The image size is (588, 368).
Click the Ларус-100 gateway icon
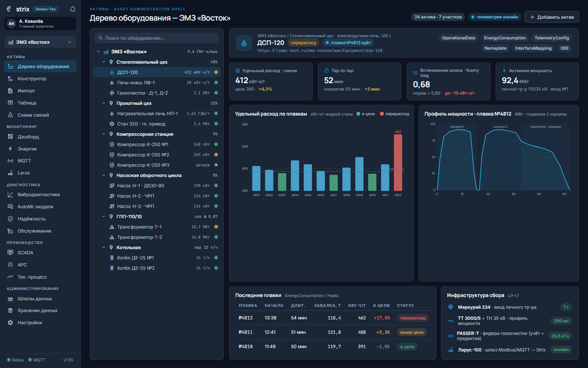coord(451,350)
